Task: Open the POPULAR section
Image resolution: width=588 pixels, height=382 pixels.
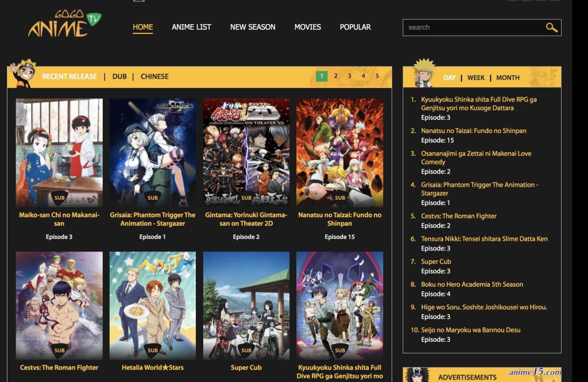Action: [355, 27]
